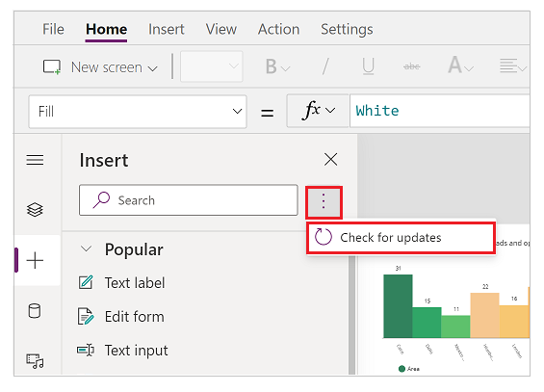Click the vertical ellipsis next to Search
This screenshot has height=392, width=544.
pos(324,201)
